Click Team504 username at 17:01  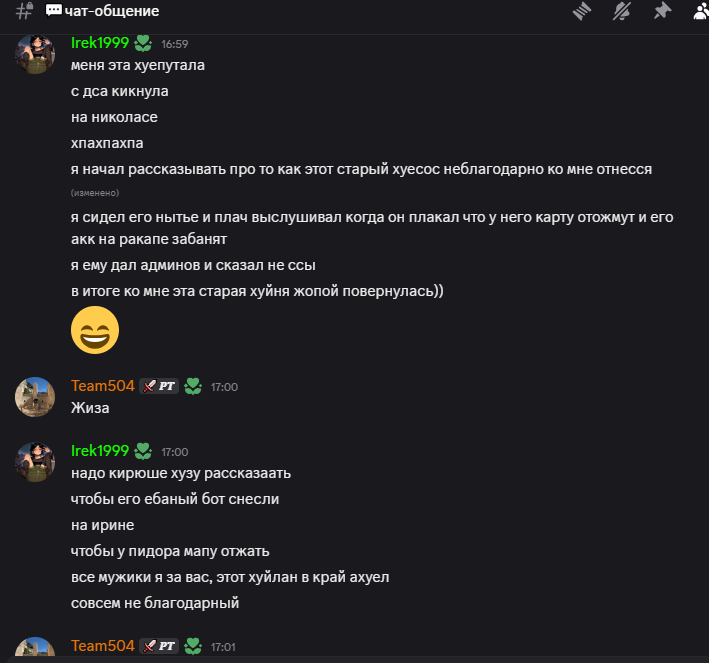coord(102,646)
